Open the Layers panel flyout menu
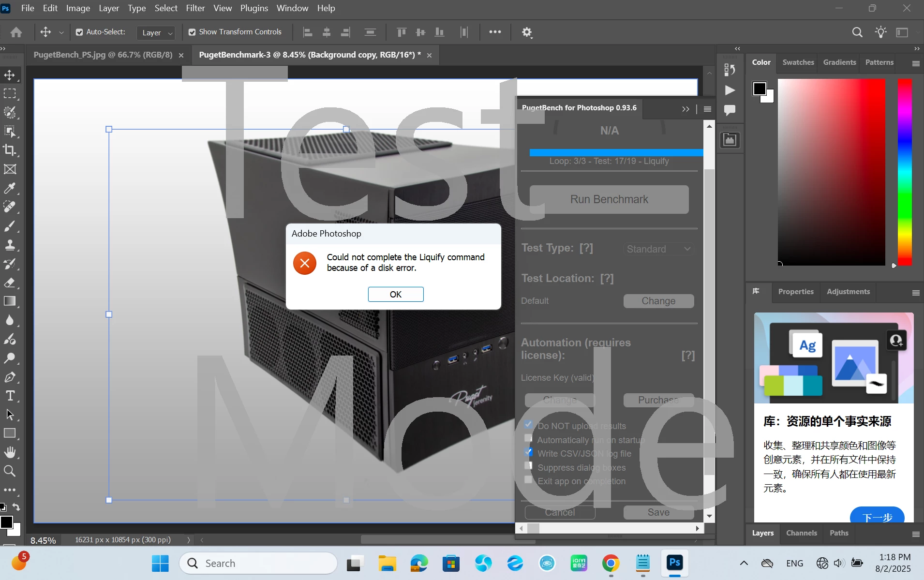Image resolution: width=924 pixels, height=580 pixels. pyautogui.click(x=916, y=534)
